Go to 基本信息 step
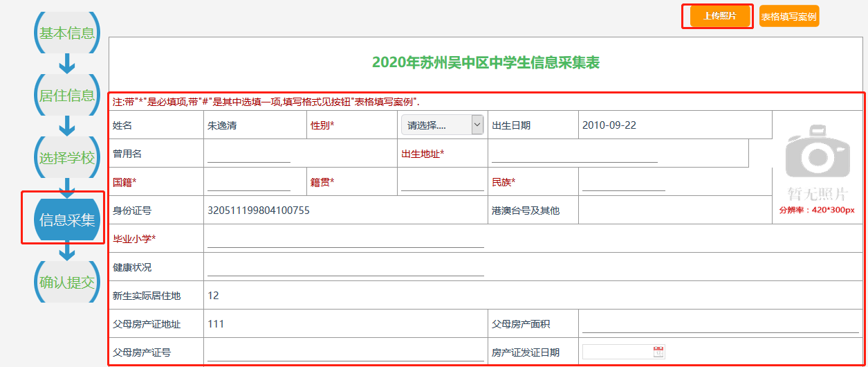The image size is (868, 367). click(66, 33)
